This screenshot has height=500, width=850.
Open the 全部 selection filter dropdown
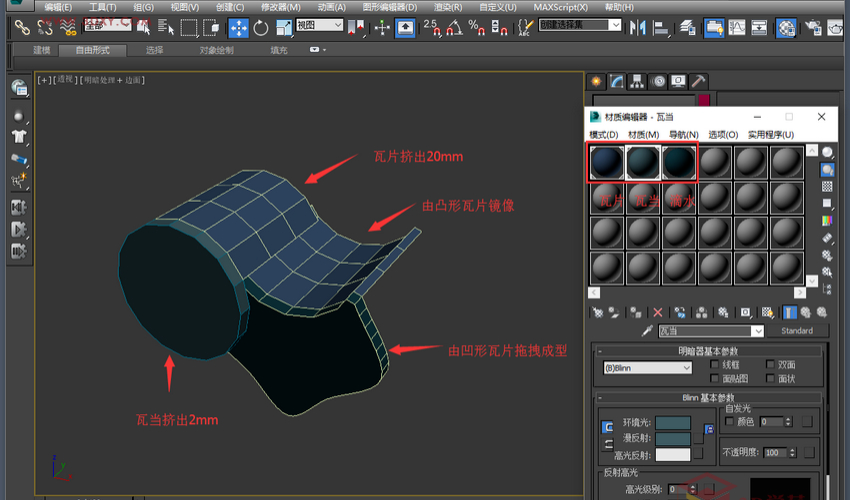pyautogui.click(x=107, y=25)
